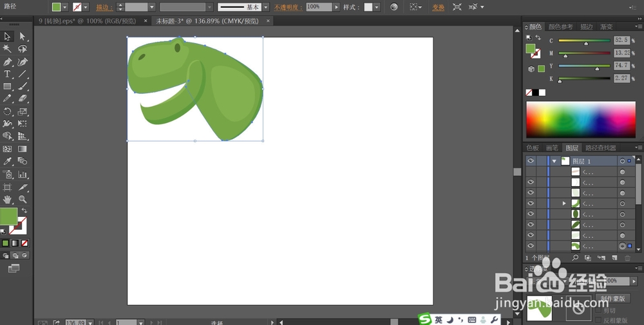Open the stroke weight dropdown

[x=152, y=7]
